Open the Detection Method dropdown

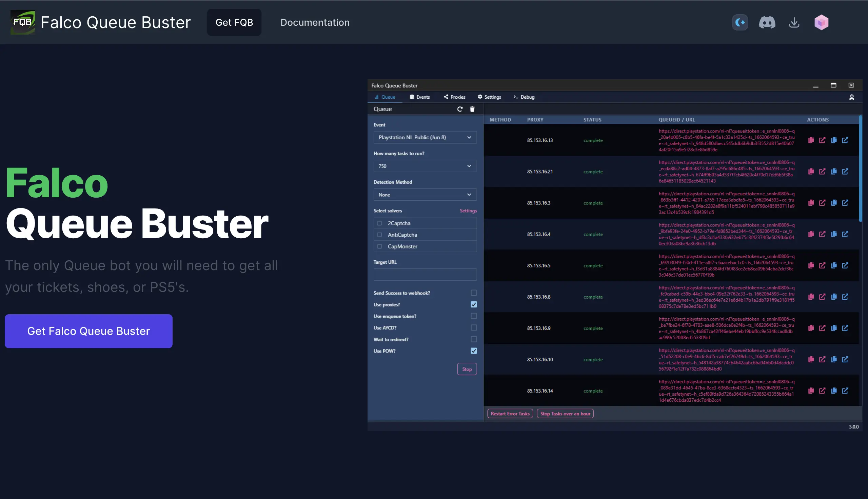tap(425, 195)
